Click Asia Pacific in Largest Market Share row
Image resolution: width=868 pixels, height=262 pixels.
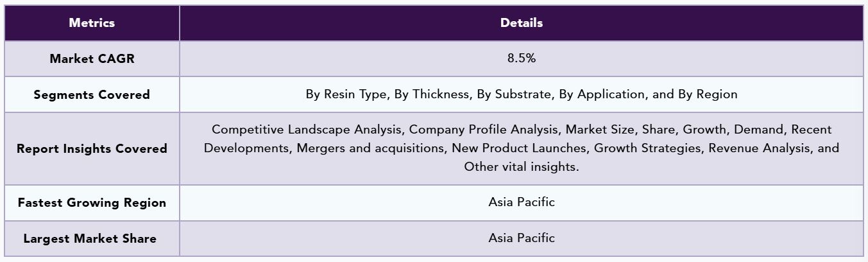pyautogui.click(x=522, y=238)
